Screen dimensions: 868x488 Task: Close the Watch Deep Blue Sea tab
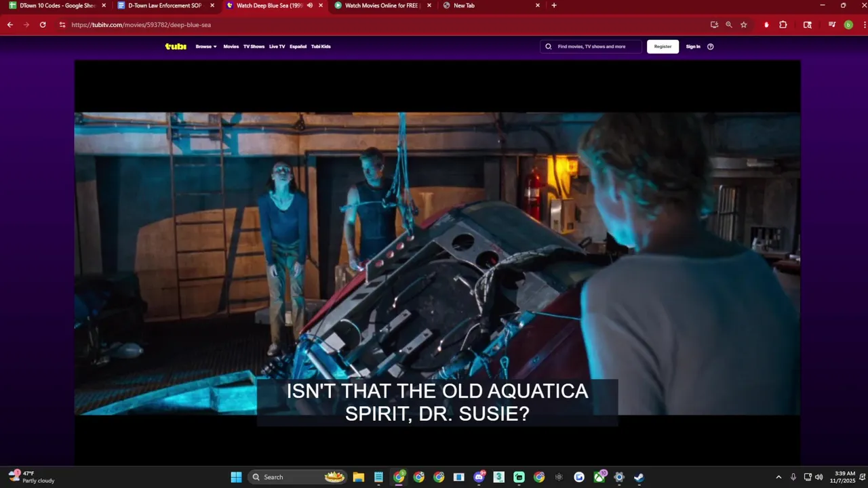[x=321, y=5]
